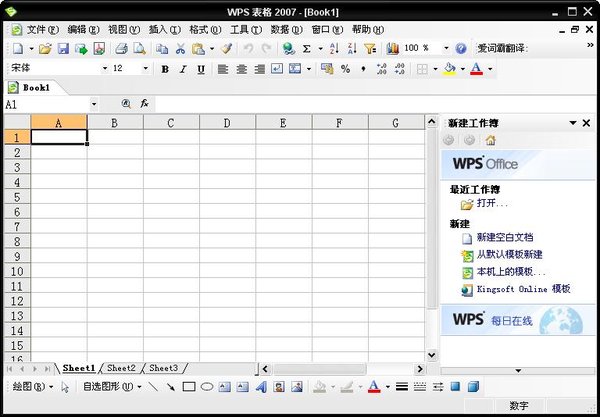Select the Format Painter brush
Image resolution: width=600 pixels, height=417 pixels.
(227, 49)
